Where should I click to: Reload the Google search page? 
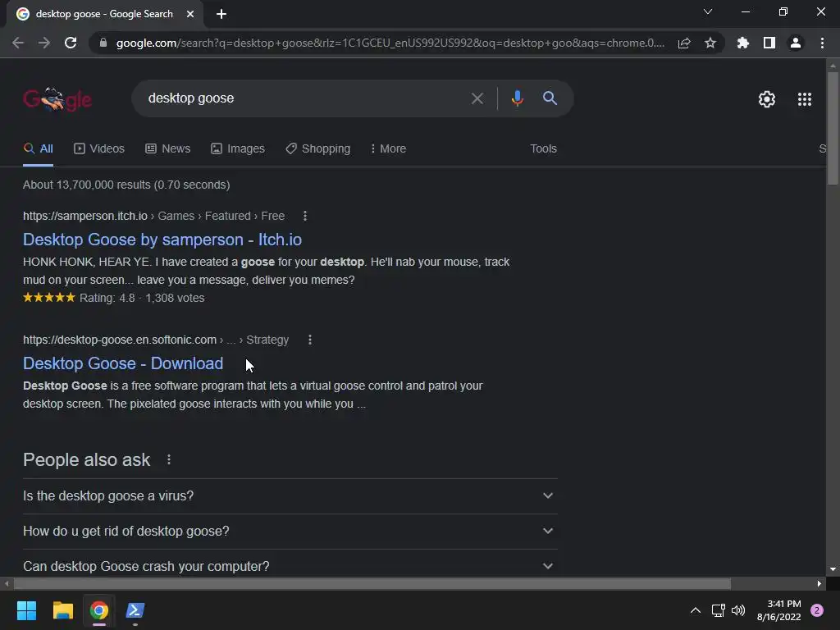coord(71,43)
